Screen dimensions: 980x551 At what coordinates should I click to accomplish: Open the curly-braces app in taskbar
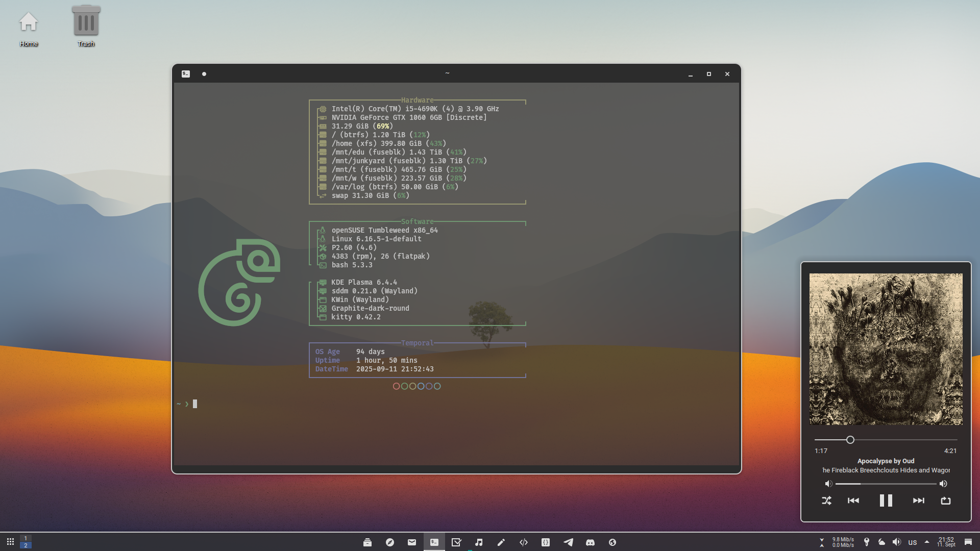[x=546, y=542]
